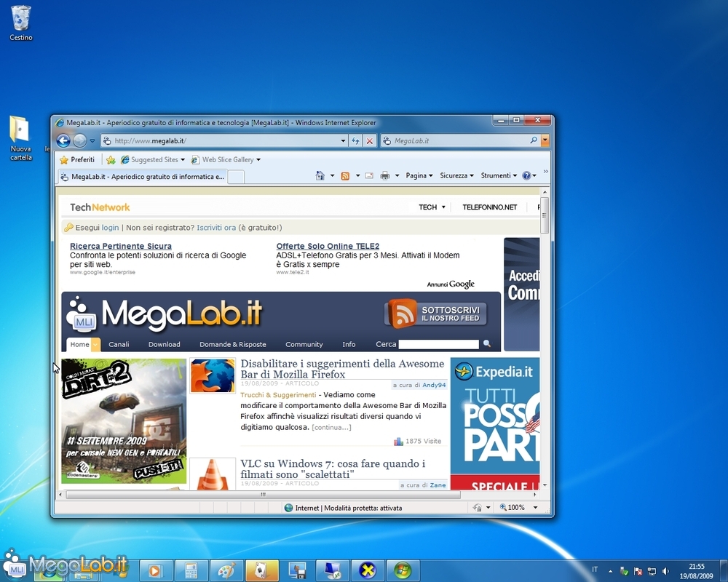The width and height of the screenshot is (728, 582).
Task: Open Windows Media Player from taskbar
Action: pos(156,570)
